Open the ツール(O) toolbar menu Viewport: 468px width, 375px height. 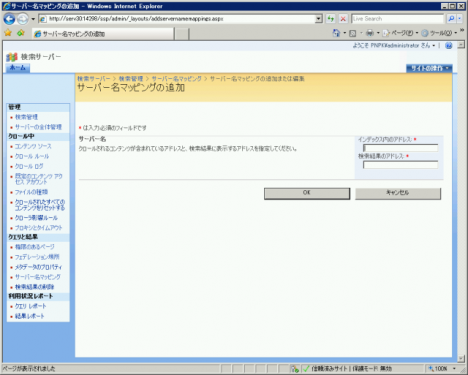[439, 33]
